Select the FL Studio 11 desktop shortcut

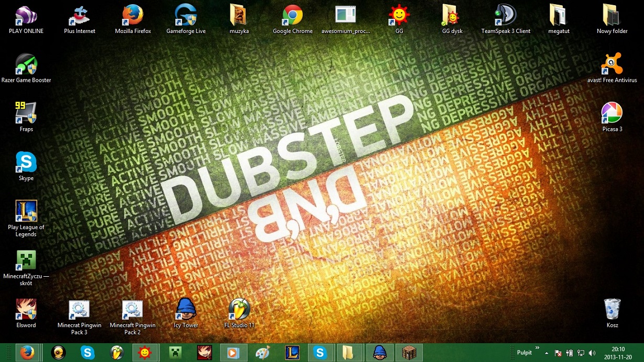click(x=239, y=313)
